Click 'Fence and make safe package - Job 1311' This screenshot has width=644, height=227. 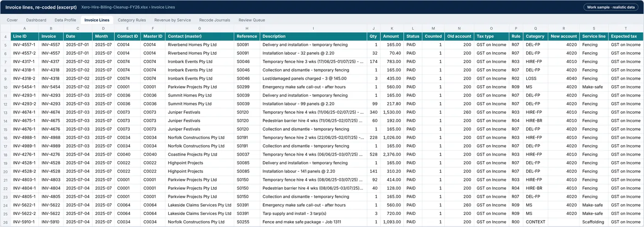pos(313,222)
